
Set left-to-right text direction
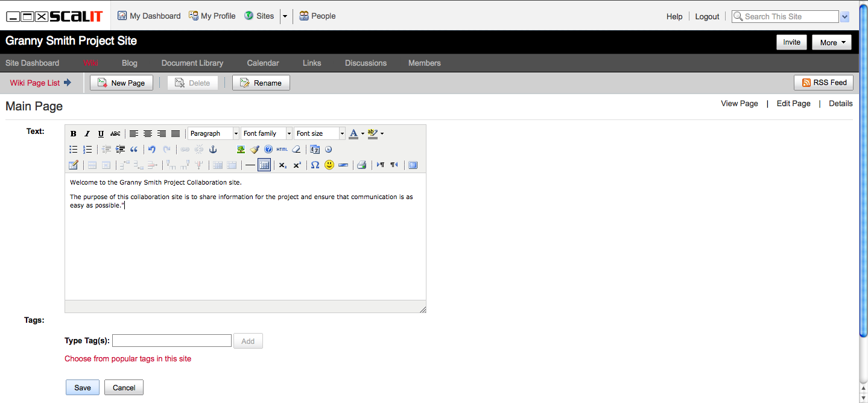coord(380,165)
